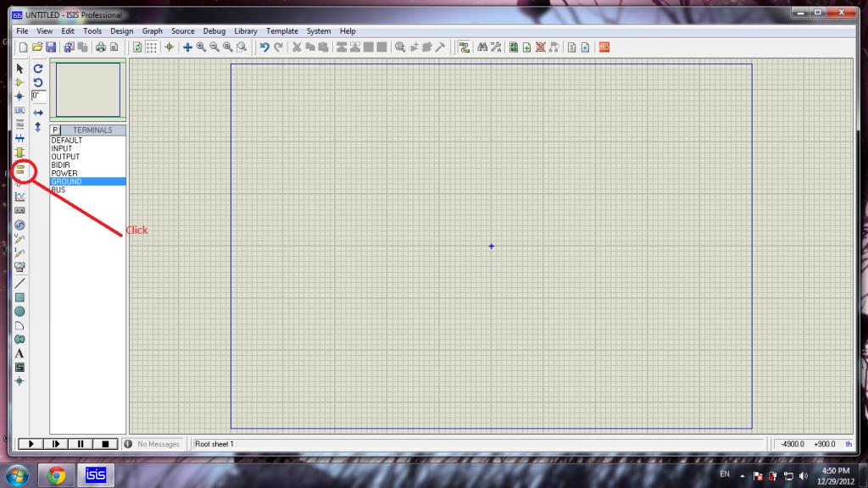Select GROUND terminal in list
This screenshot has height=488, width=868.
click(87, 181)
